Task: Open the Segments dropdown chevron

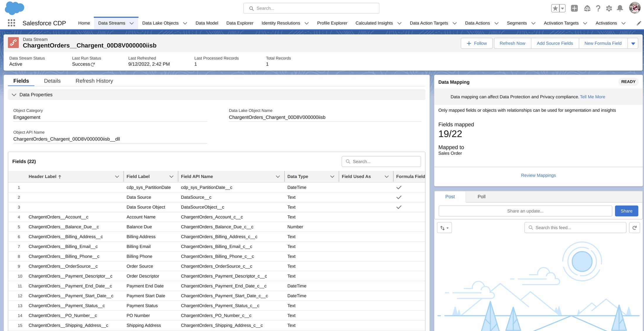Action: (533, 23)
